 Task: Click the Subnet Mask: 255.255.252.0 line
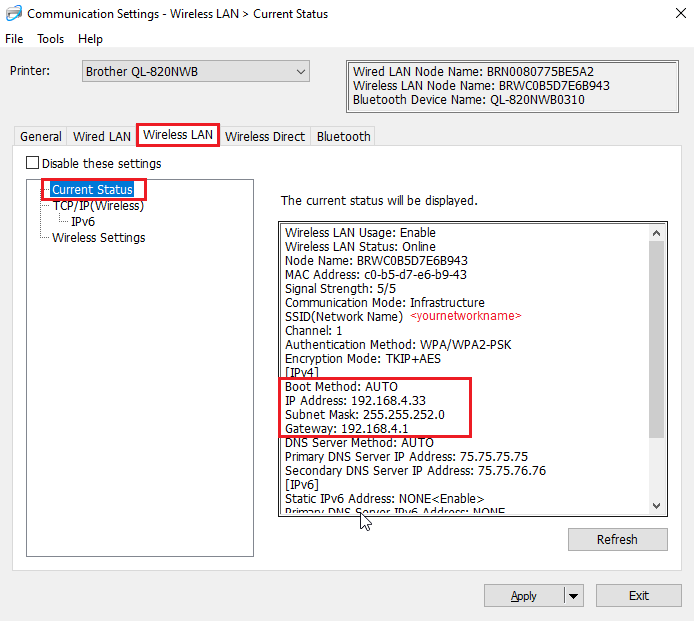pos(365,415)
